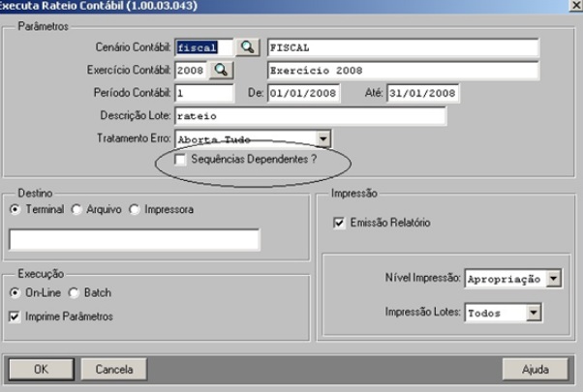
Task: Click the empty Destino path field
Action: (x=134, y=240)
